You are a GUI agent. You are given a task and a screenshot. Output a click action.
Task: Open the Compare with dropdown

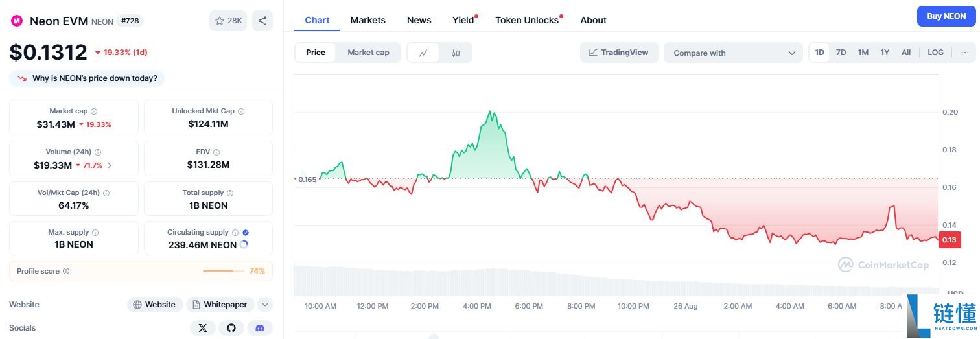pyautogui.click(x=733, y=53)
